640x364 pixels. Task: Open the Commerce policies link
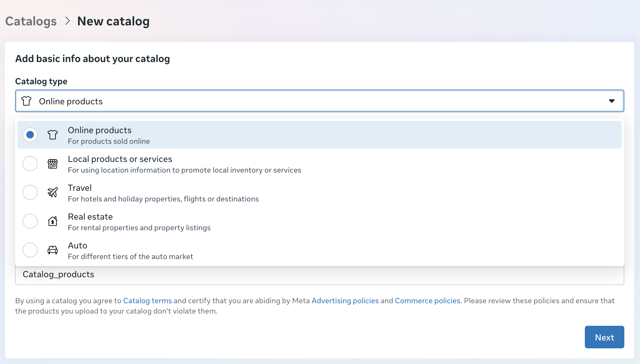coord(428,301)
